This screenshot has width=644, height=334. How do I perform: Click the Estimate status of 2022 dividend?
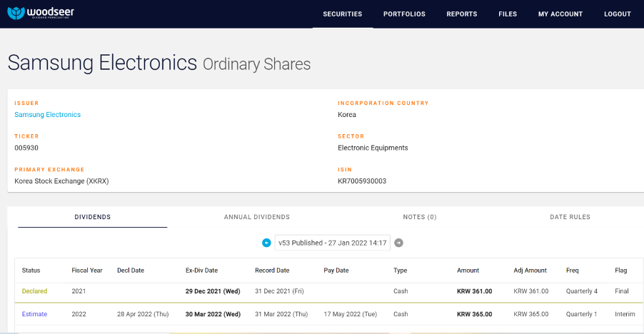pyautogui.click(x=34, y=314)
